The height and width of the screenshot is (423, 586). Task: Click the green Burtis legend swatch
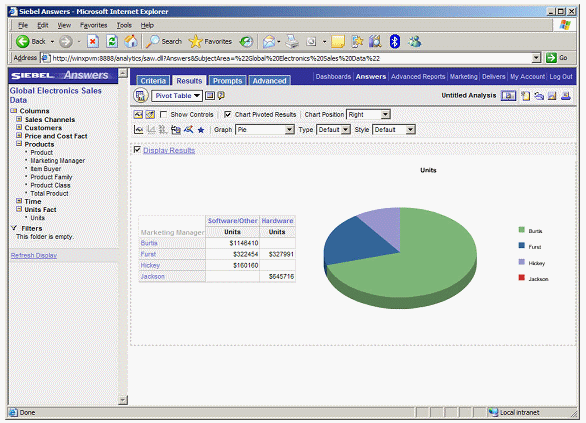pyautogui.click(x=522, y=230)
